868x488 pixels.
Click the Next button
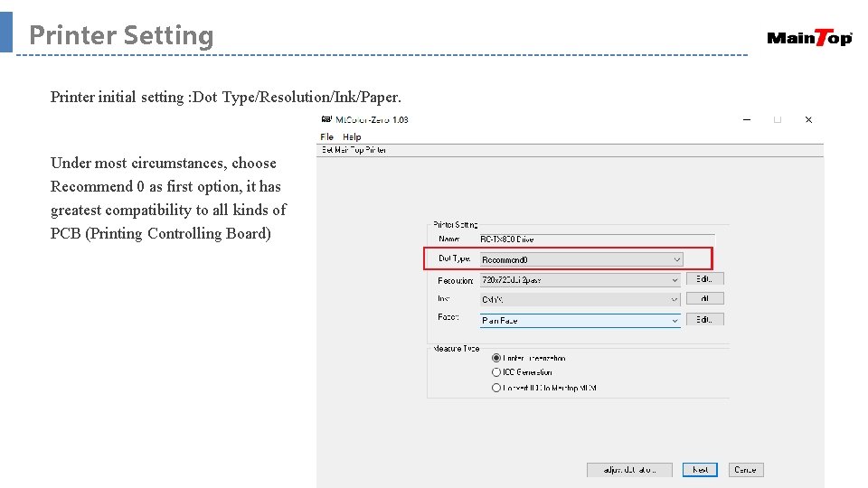point(700,470)
